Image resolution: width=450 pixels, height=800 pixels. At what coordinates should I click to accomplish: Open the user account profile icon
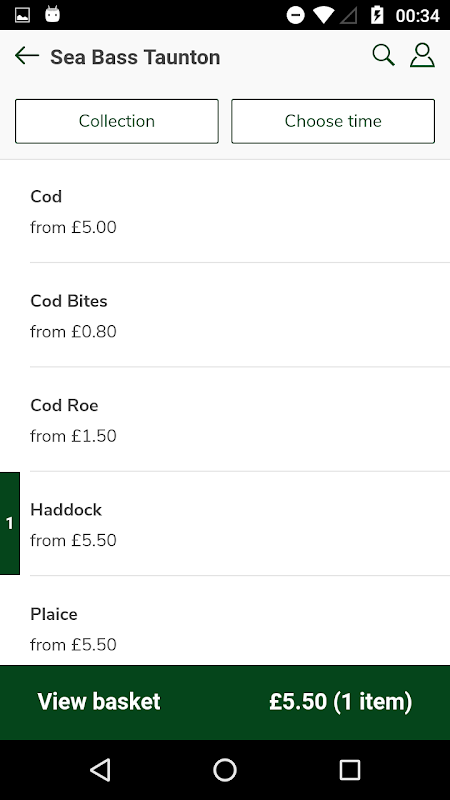(x=422, y=55)
